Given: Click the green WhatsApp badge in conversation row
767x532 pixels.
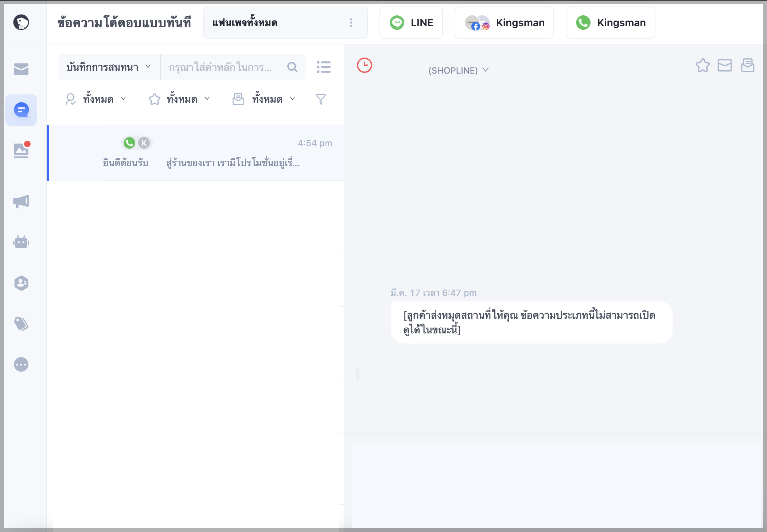Looking at the screenshot, I should (x=129, y=143).
